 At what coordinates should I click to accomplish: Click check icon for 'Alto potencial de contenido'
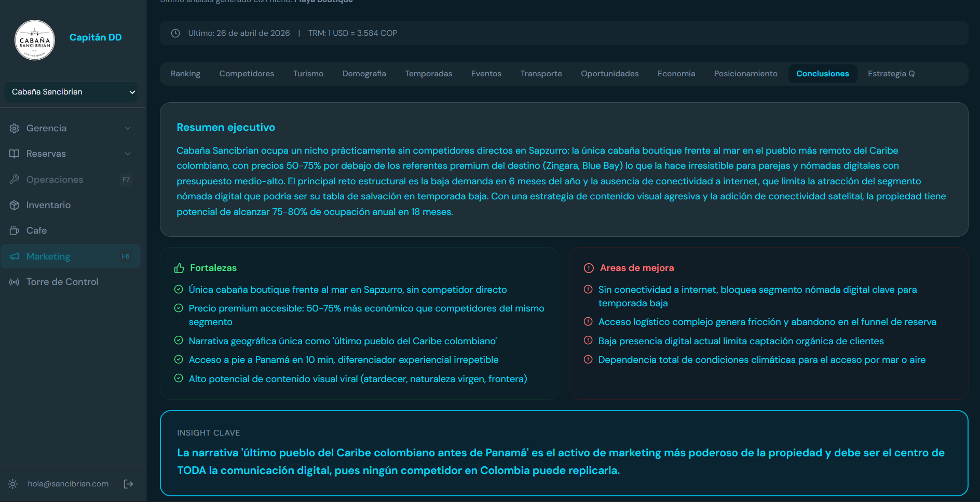pyautogui.click(x=179, y=378)
